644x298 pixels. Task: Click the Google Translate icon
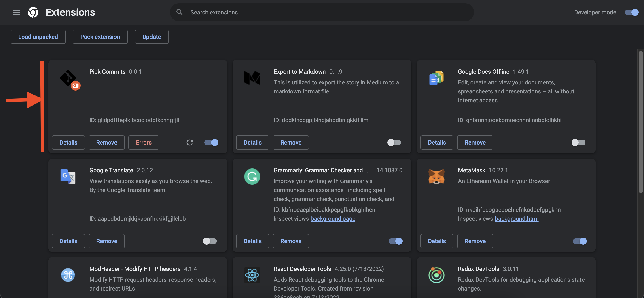click(x=68, y=177)
